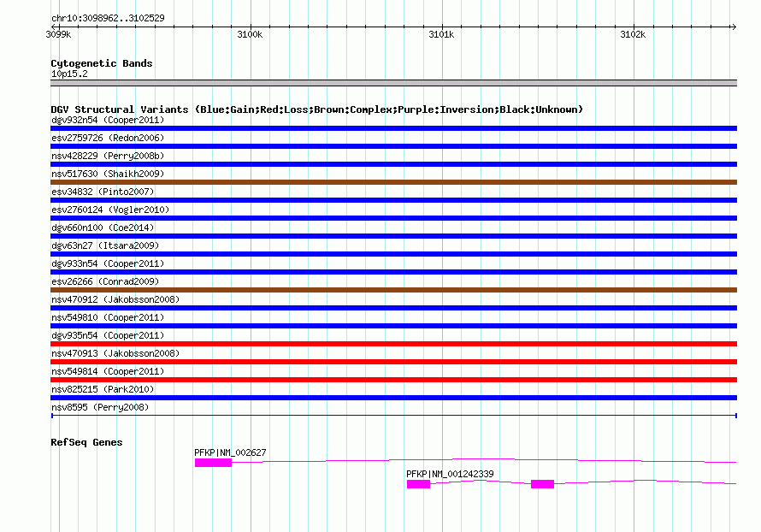This screenshot has height=532, width=761.
Task: Open the RefSeq Genes track header
Action: pyautogui.click(x=86, y=442)
